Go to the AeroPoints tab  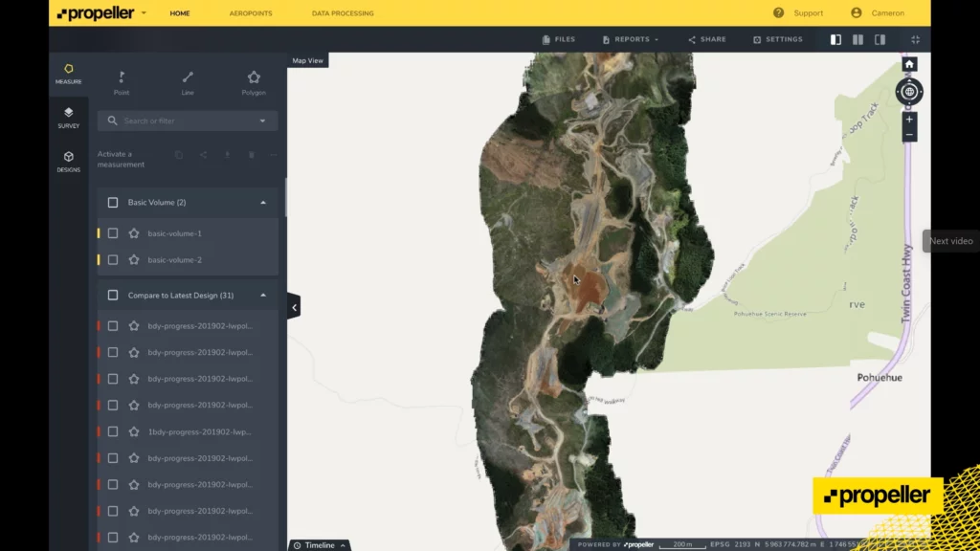click(x=249, y=13)
